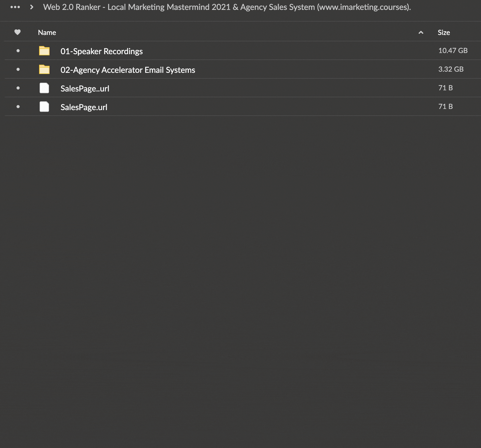481x448 pixels.
Task: Click the 01-Speaker Recordings folder icon
Action: 44,51
